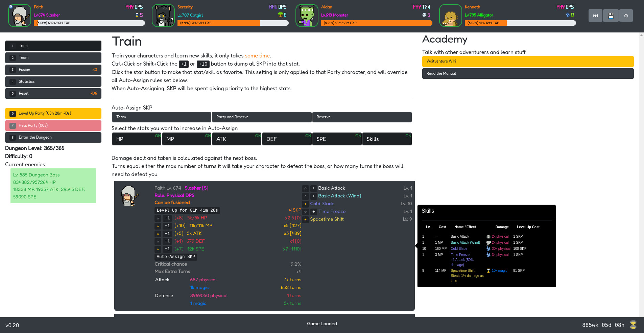Click Faith's character portrait in top bar
The height and width of the screenshot is (333, 644).
pyautogui.click(x=19, y=16)
